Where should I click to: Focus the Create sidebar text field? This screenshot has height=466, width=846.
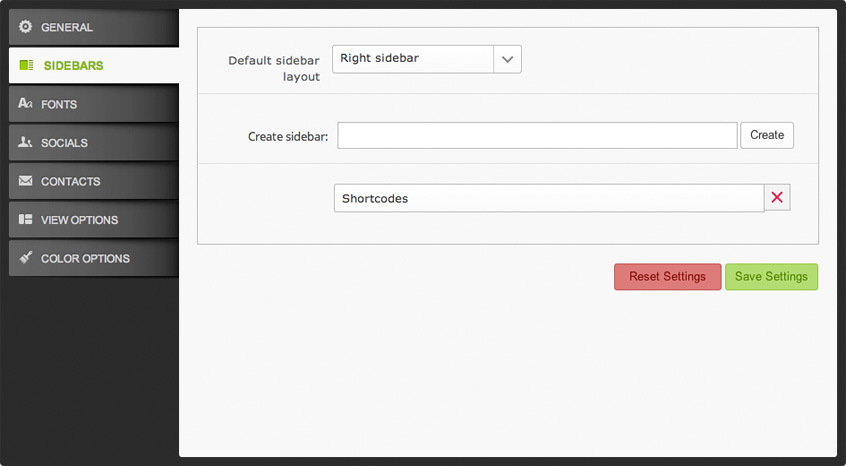(537, 136)
